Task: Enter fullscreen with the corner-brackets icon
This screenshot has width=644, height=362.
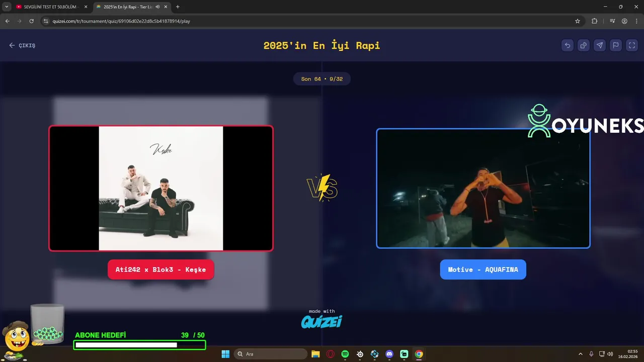Action: click(x=632, y=45)
